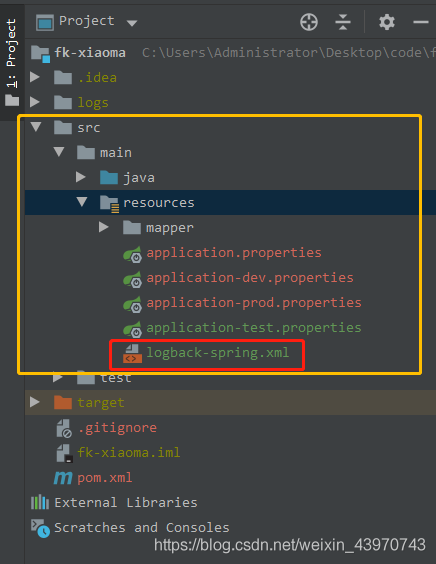The image size is (436, 564).
Task: Hide the Project tool window
Action: [421, 22]
